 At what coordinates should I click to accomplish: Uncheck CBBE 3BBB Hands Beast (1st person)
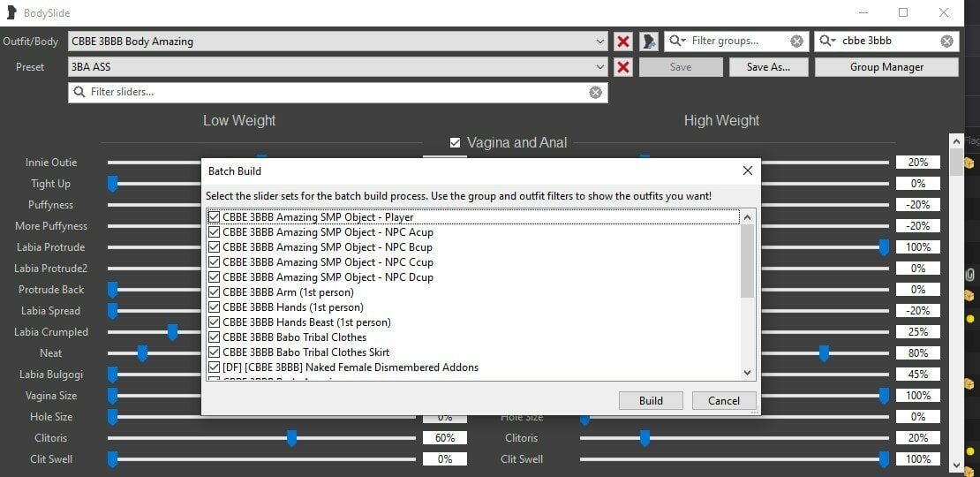(215, 322)
